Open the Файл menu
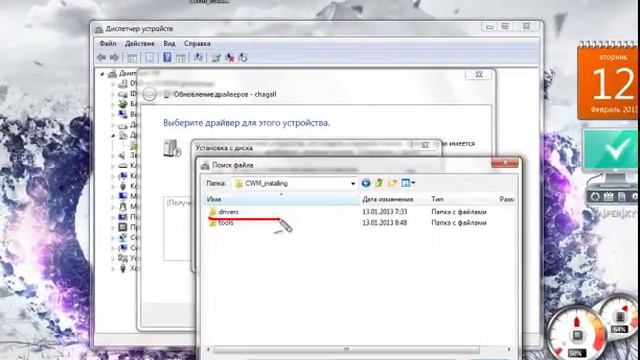640x360 pixels. coord(108,44)
